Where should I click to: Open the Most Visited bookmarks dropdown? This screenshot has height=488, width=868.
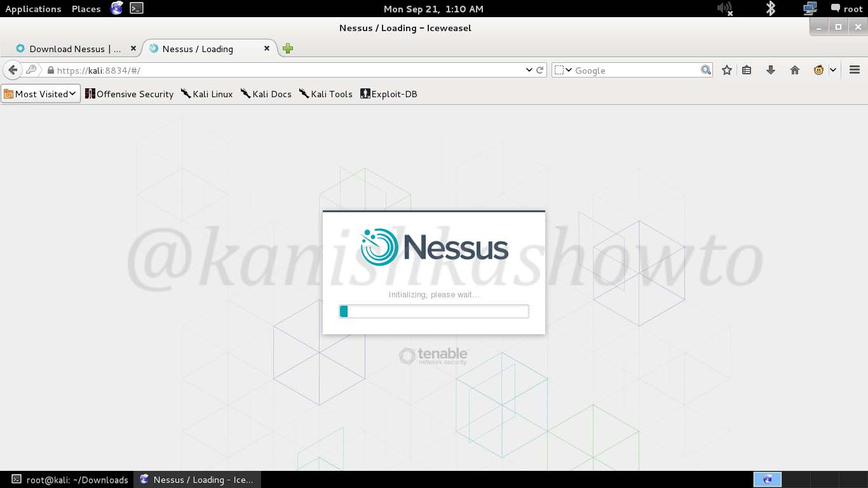[41, 94]
